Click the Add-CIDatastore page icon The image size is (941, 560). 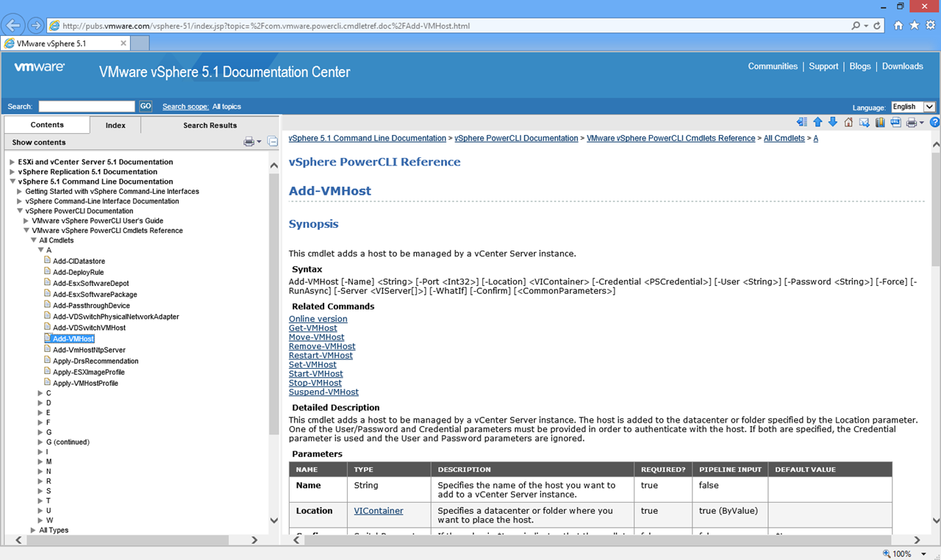click(x=47, y=261)
